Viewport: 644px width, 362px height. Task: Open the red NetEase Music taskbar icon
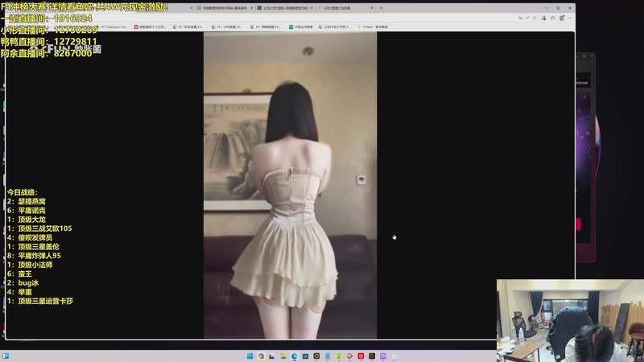tap(361, 356)
